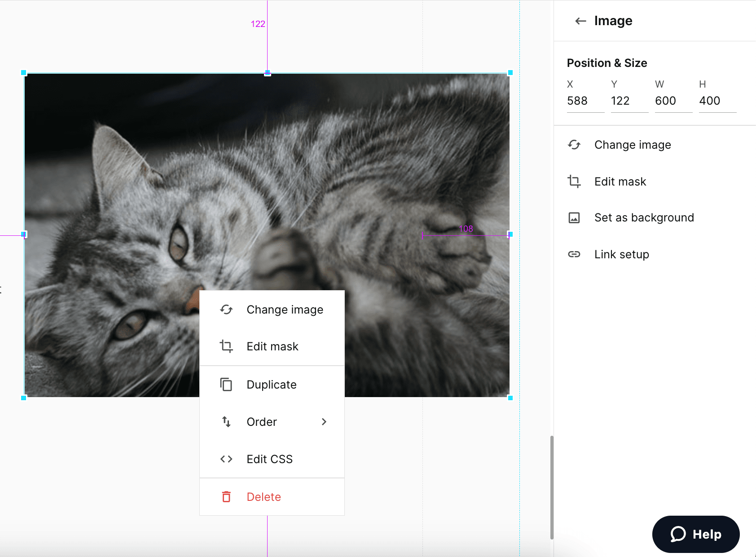Screen dimensions: 756x557
Task: Click the Order arrows icon in context menu
Action: pos(226,422)
